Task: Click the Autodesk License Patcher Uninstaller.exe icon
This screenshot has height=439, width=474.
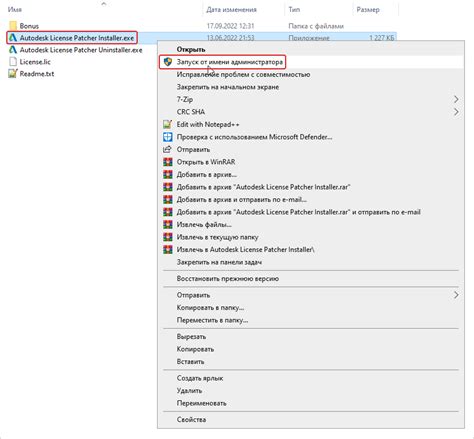Action: click(13, 50)
